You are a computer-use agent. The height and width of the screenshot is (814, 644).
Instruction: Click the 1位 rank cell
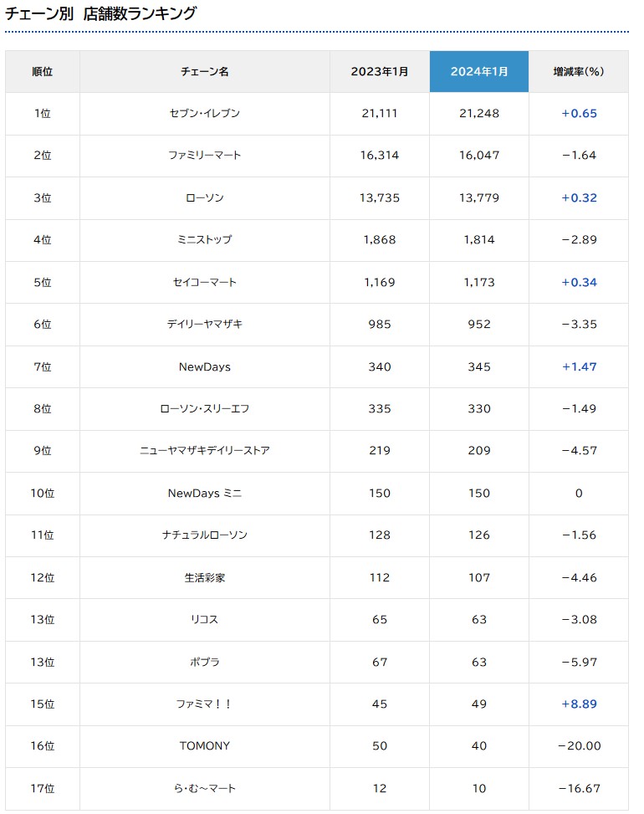tap(43, 113)
